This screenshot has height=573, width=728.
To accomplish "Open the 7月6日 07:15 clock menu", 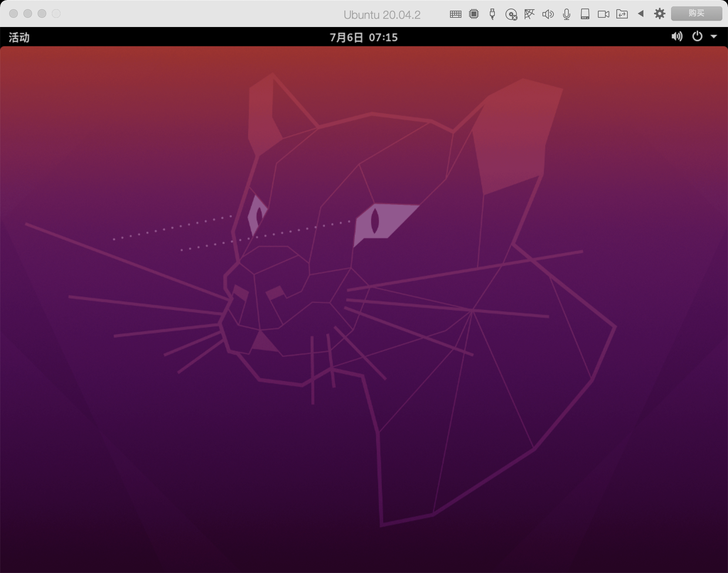I will point(364,37).
